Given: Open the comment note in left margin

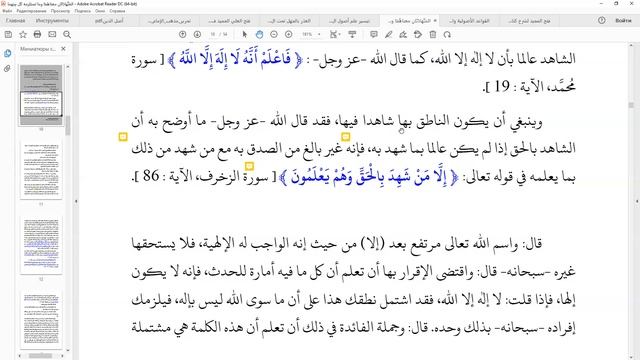Looking at the screenshot, I should pos(123,137).
